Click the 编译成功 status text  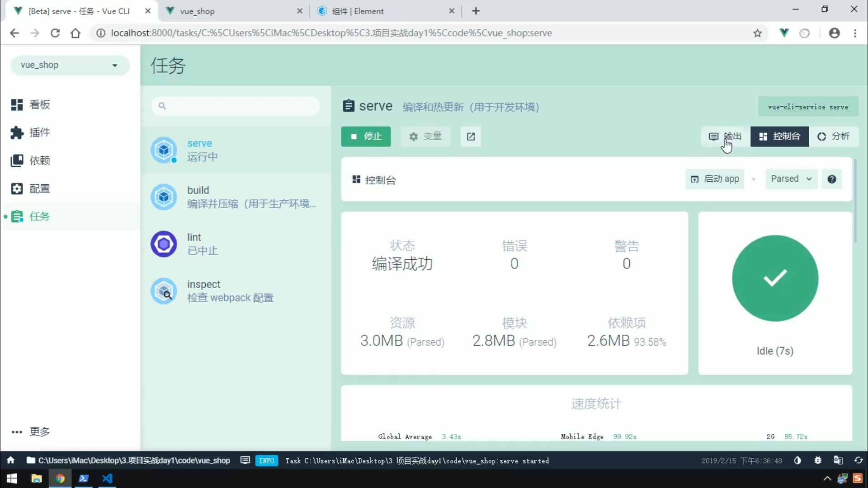[402, 264]
